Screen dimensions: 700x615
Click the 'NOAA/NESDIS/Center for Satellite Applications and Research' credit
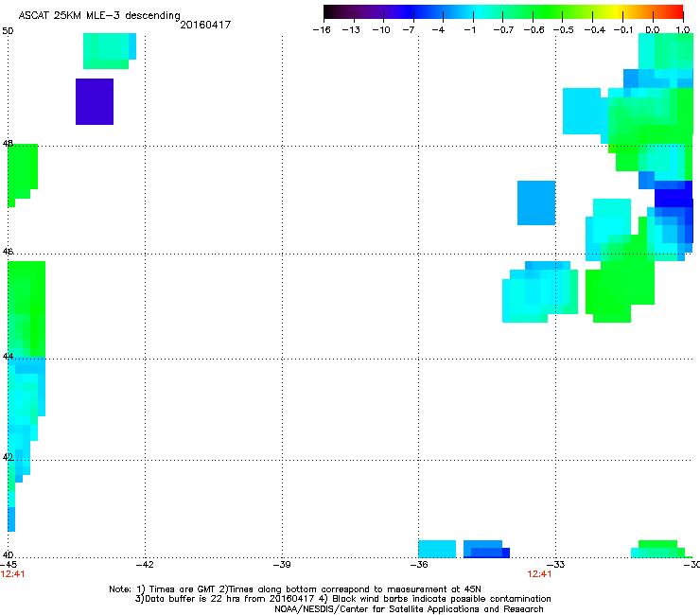pos(409,609)
